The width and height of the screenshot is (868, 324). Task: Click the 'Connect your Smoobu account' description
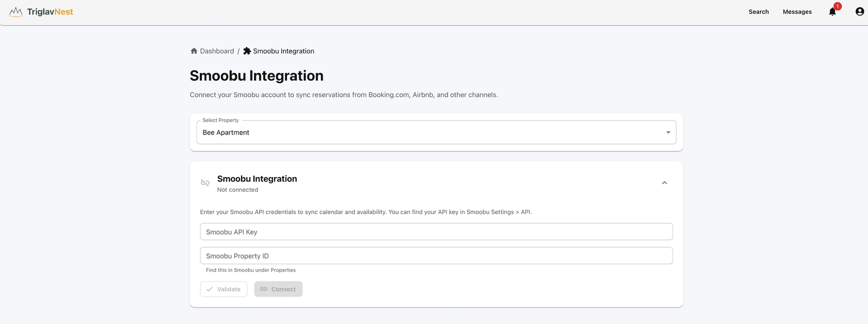(x=344, y=95)
